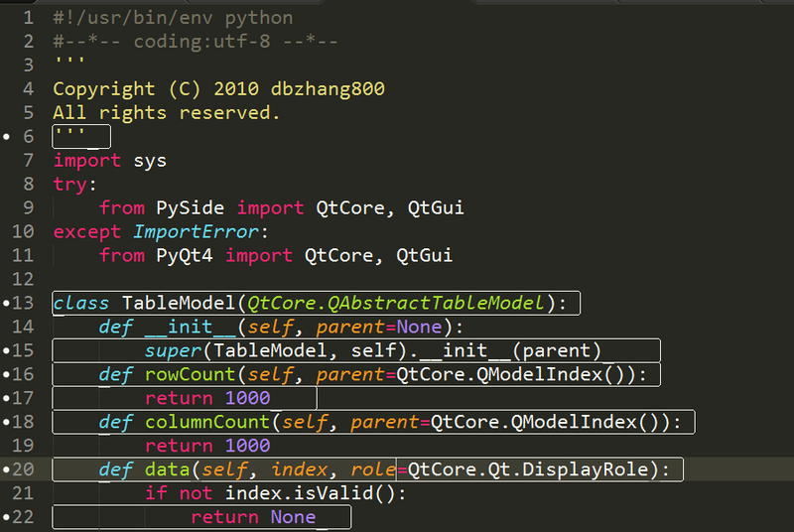The image size is (794, 532).
Task: Click the gutter dot next to line 20
Action: [x=6, y=470]
